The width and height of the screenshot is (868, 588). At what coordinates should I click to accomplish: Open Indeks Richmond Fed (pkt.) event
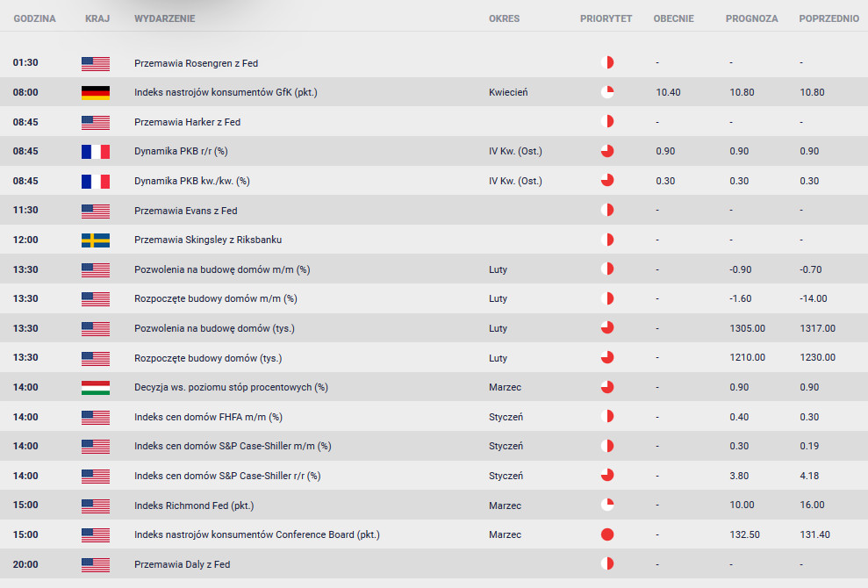[x=194, y=506]
